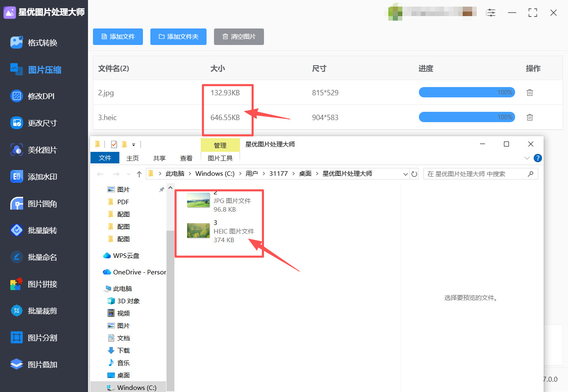Open the settings sliders icon at top right
The height and width of the screenshot is (392, 568).
click(491, 12)
